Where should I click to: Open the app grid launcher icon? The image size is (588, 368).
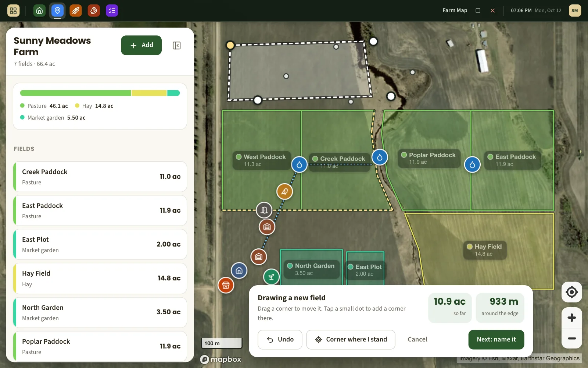[x=13, y=11]
